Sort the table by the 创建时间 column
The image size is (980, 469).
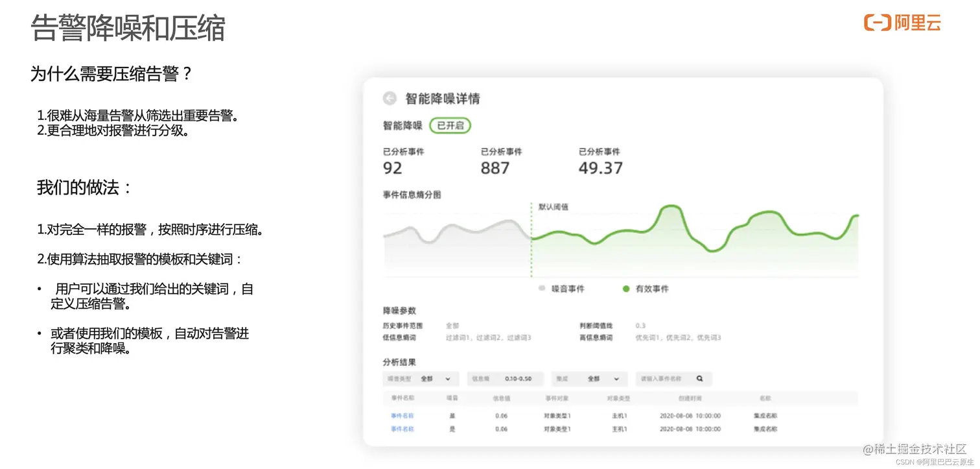coord(689,398)
